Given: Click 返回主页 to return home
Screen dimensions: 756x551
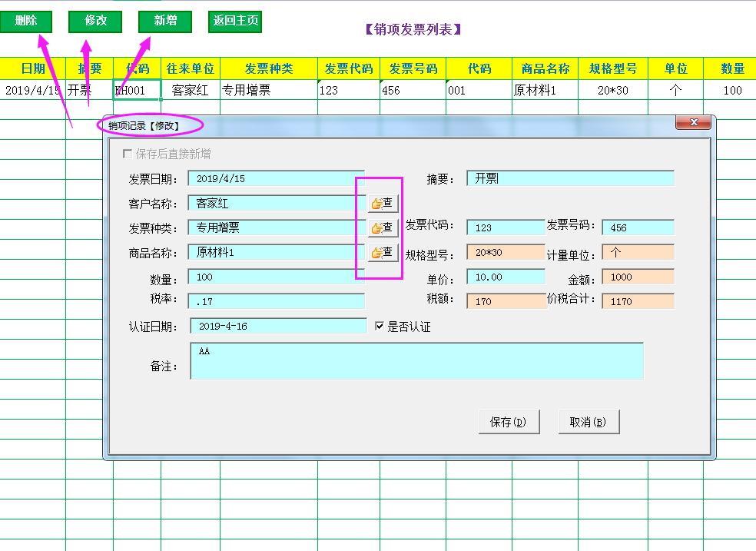Looking at the screenshot, I should point(234,21).
